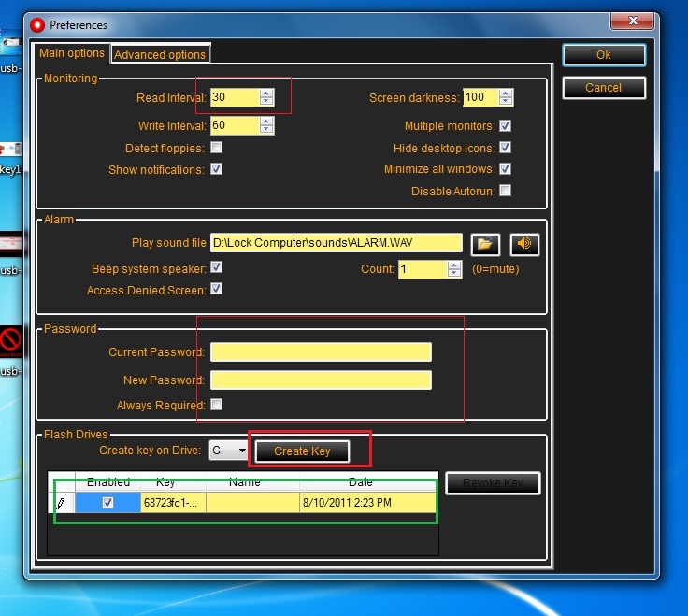Click the New Password field

point(321,380)
